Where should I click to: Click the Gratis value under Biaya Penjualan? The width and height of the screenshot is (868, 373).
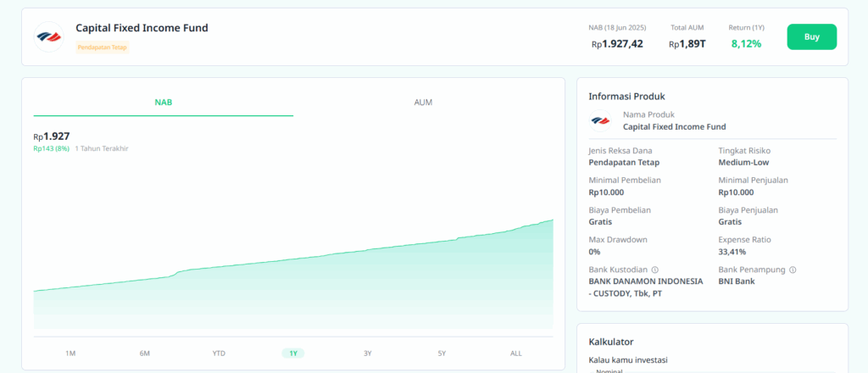(730, 222)
